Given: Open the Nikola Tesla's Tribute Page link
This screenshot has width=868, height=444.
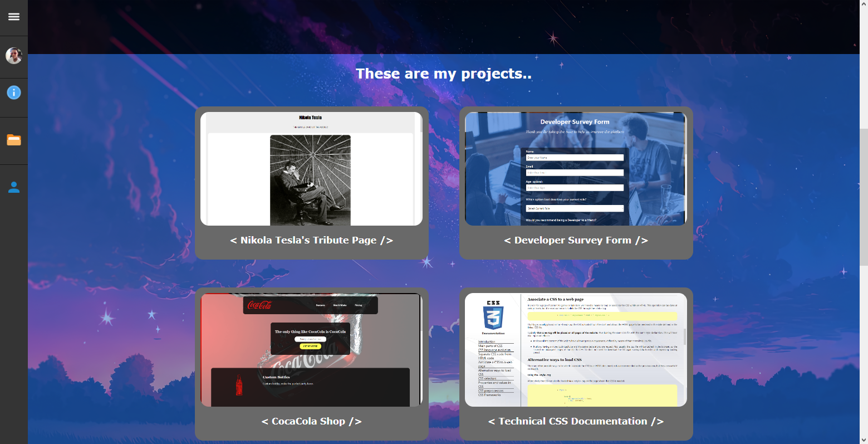Looking at the screenshot, I should coord(311,240).
